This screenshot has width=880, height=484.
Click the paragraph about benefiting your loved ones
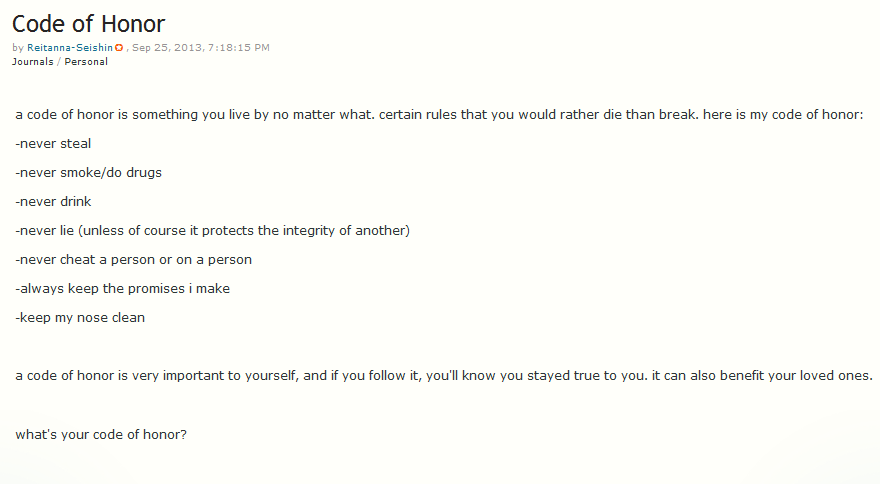[444, 376]
